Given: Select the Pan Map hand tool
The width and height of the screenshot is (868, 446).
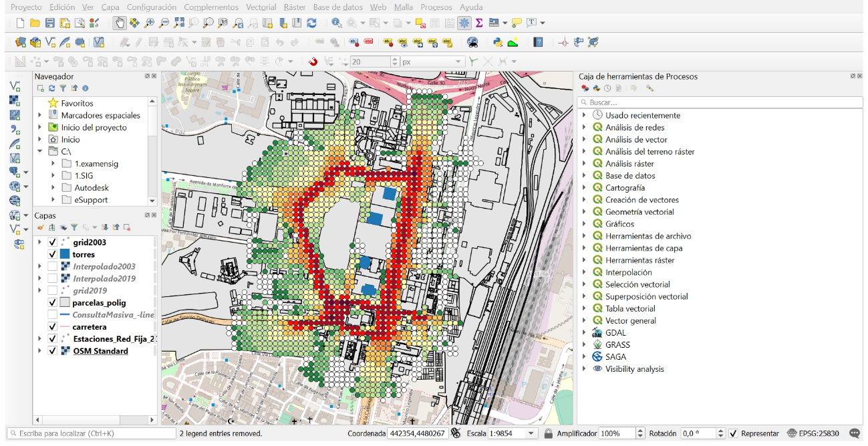Looking at the screenshot, I should pyautogui.click(x=120, y=23).
